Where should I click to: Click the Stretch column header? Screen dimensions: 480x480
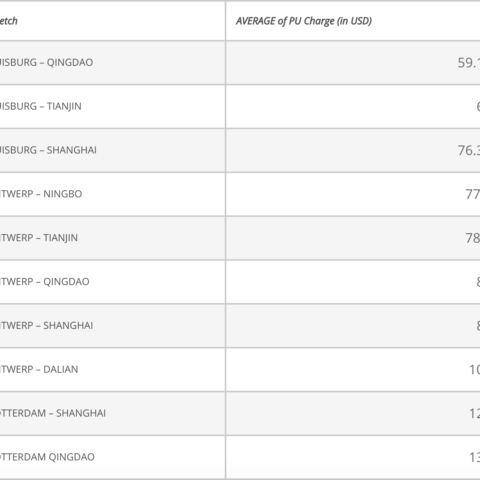(9, 21)
